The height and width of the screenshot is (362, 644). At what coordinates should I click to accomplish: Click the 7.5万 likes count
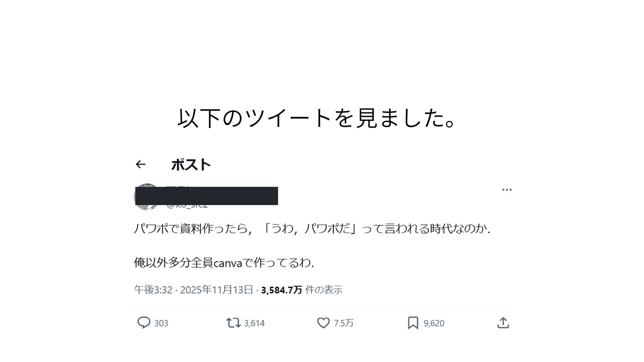344,323
